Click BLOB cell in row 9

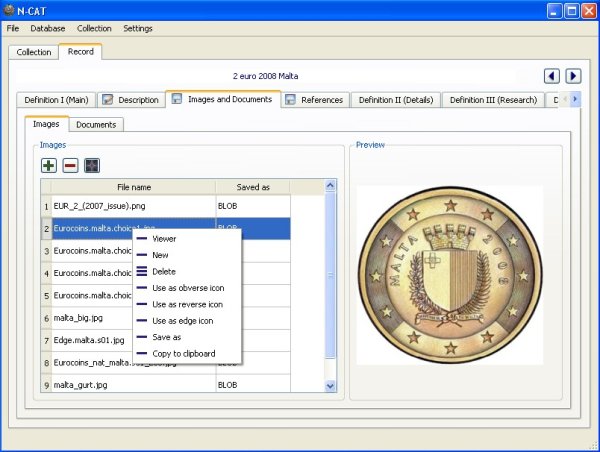[x=253, y=385]
